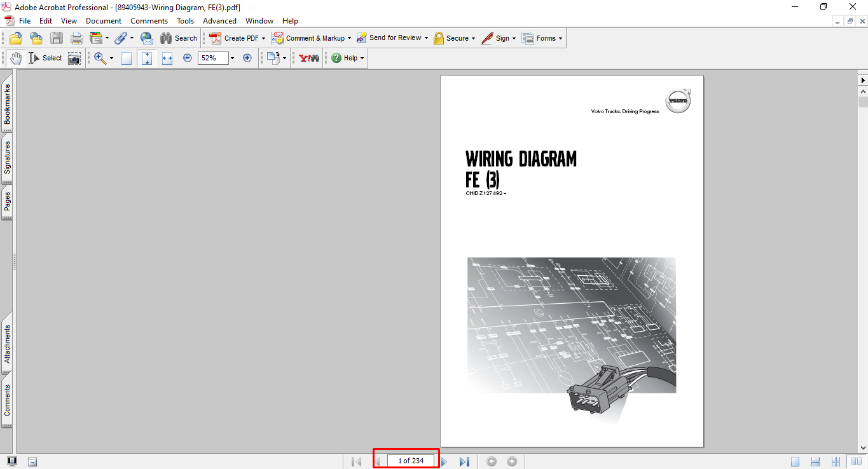
Task: Select the Hand tool
Action: 15,58
